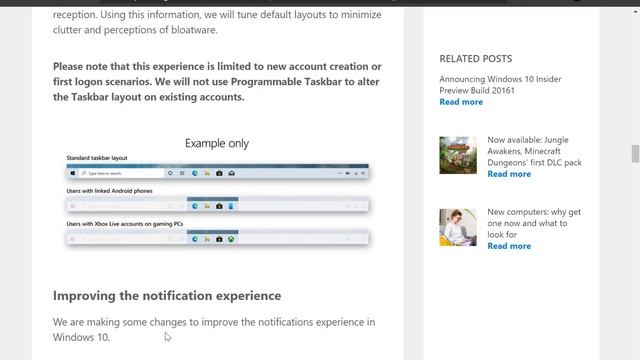Screen dimensions: 640x360
Task: Click File Explorer icon in standard taskbar example
Action: click(x=207, y=173)
